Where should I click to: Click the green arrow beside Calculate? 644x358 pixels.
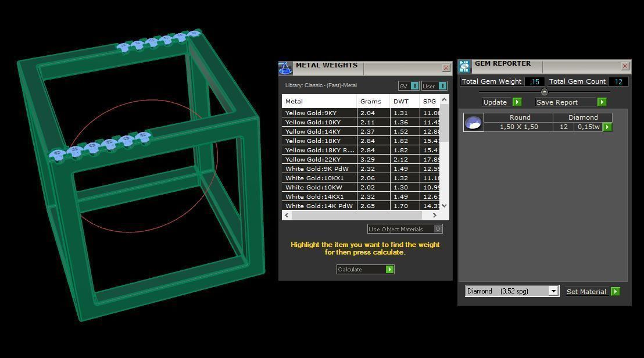tap(390, 269)
